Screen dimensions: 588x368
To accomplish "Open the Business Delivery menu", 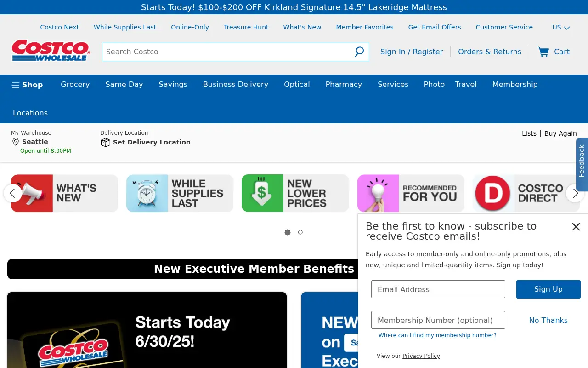I will [236, 85].
